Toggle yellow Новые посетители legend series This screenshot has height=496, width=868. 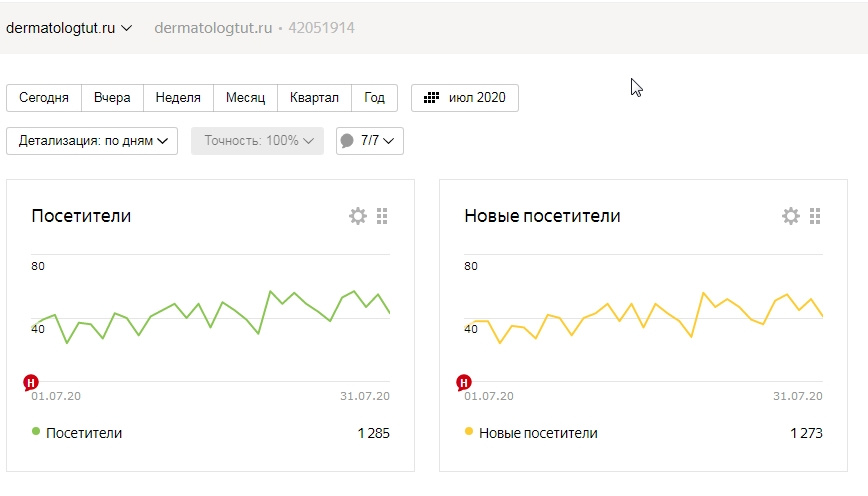pos(469,432)
